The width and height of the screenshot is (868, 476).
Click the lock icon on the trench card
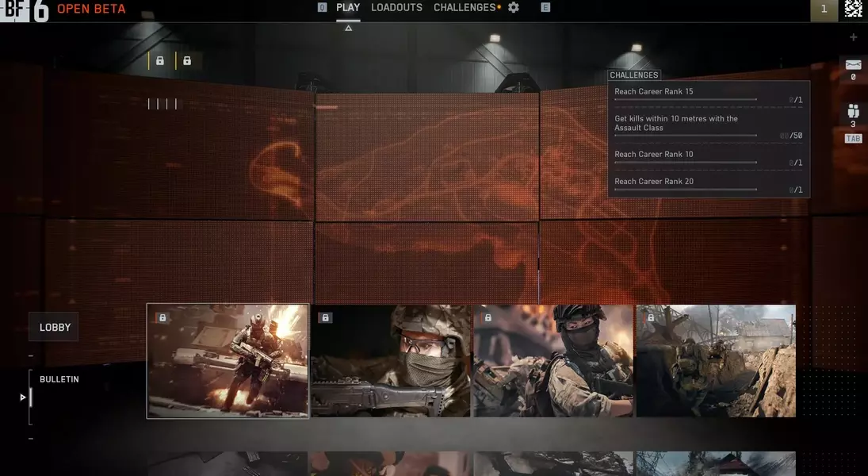[651, 317]
